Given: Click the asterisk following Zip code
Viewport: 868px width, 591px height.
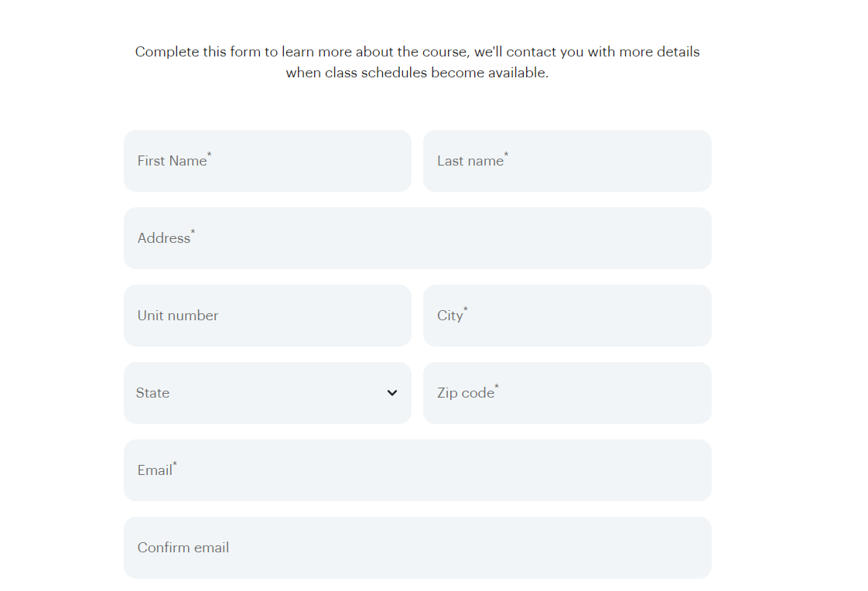Looking at the screenshot, I should [497, 387].
